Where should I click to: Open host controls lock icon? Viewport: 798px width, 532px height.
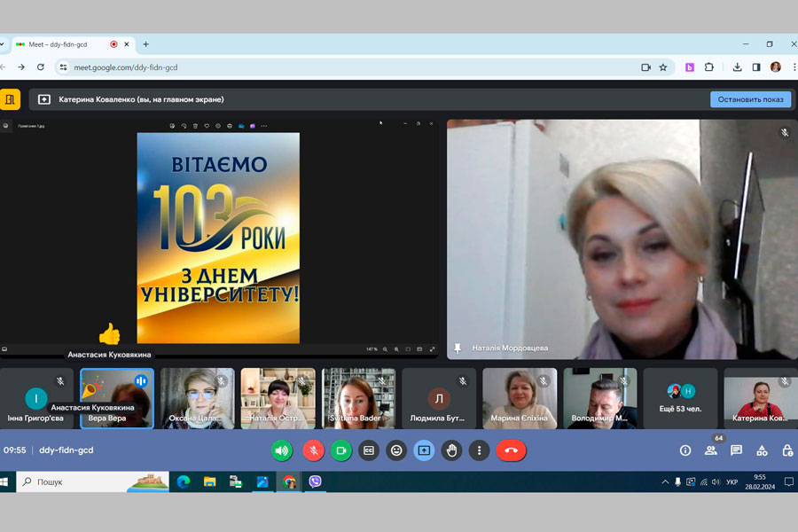787,450
